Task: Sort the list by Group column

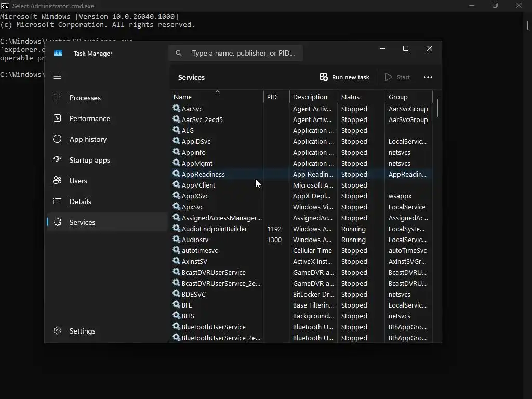Action: [x=398, y=97]
